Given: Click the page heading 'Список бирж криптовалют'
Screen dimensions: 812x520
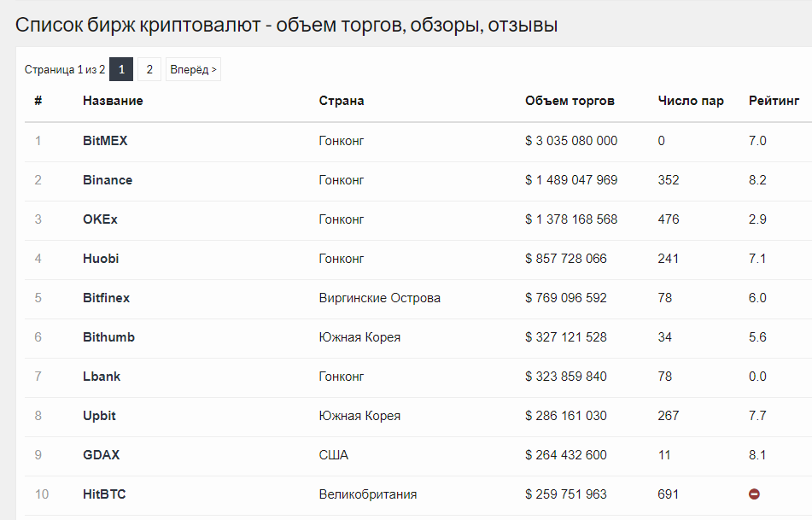Looking at the screenshot, I should [x=137, y=25].
